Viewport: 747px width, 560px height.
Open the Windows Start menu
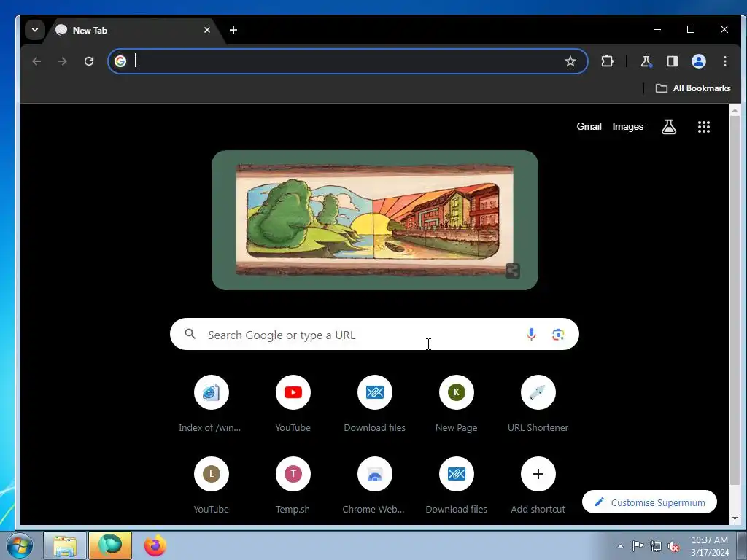point(20,545)
